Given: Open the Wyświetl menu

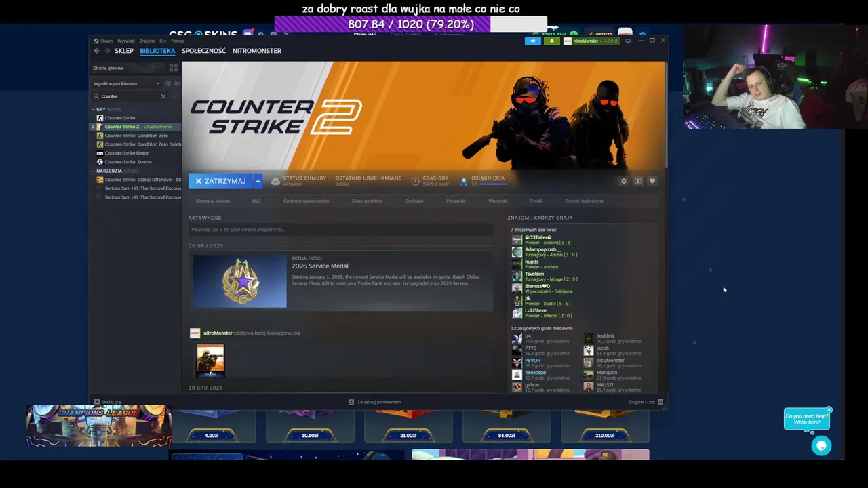Looking at the screenshot, I should [x=126, y=41].
